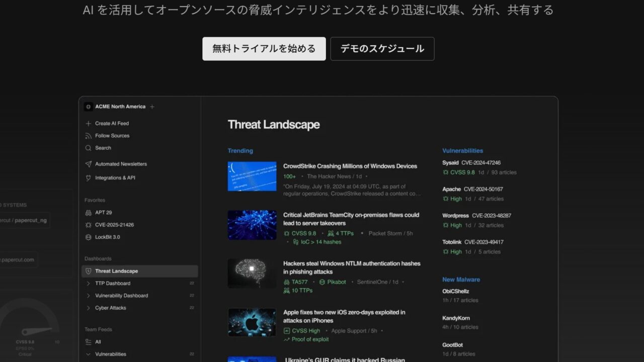Viewport: 644px width, 362px height.
Task: Expand the TTP Dashboard chevron
Action: (x=89, y=284)
